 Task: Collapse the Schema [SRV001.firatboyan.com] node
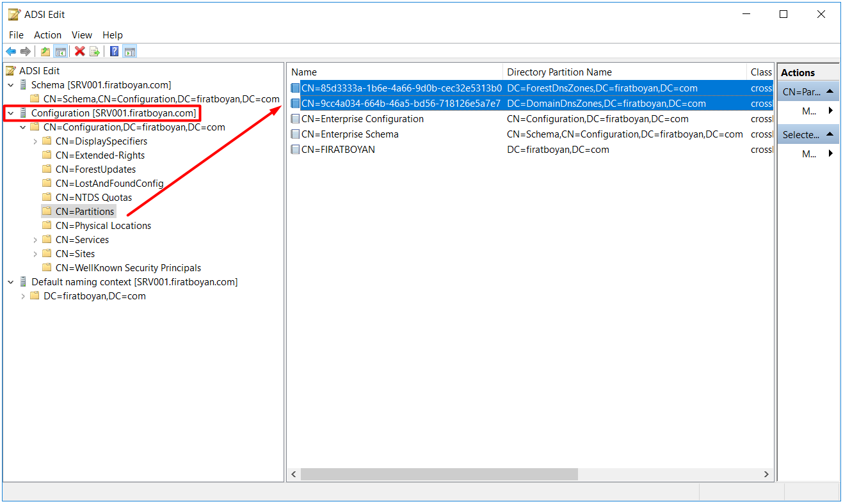tap(10, 85)
